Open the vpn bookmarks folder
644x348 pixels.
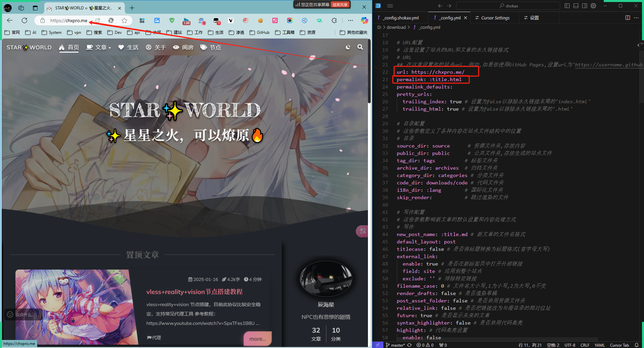click(74, 33)
